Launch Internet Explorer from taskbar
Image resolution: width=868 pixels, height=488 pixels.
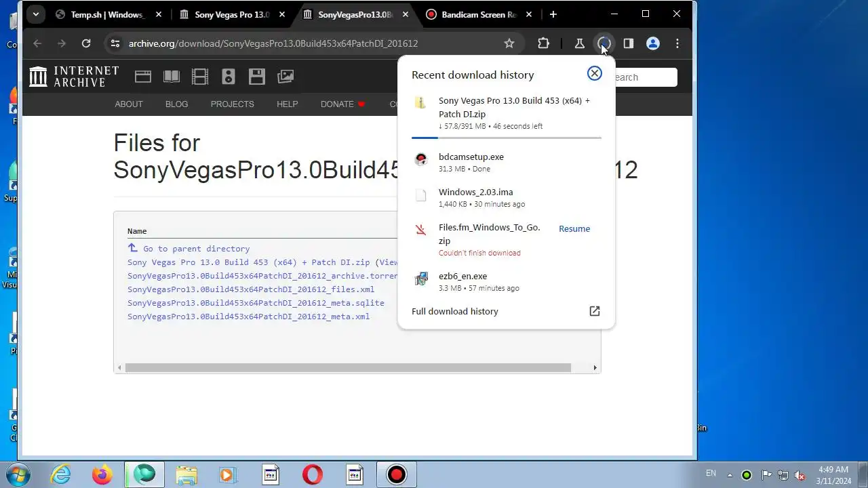tap(60, 474)
